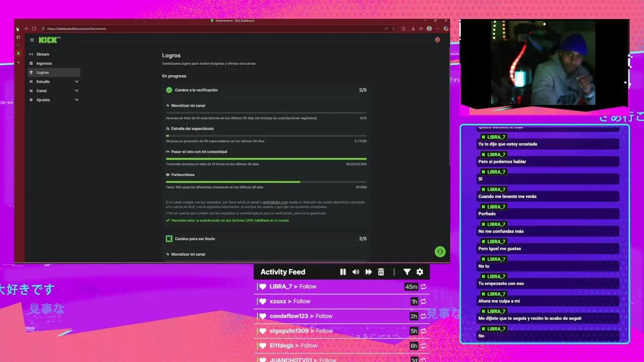Viewport: 644px width, 362px height.
Task: Click the elgaguito1309 Follow entry
Action: (342, 331)
